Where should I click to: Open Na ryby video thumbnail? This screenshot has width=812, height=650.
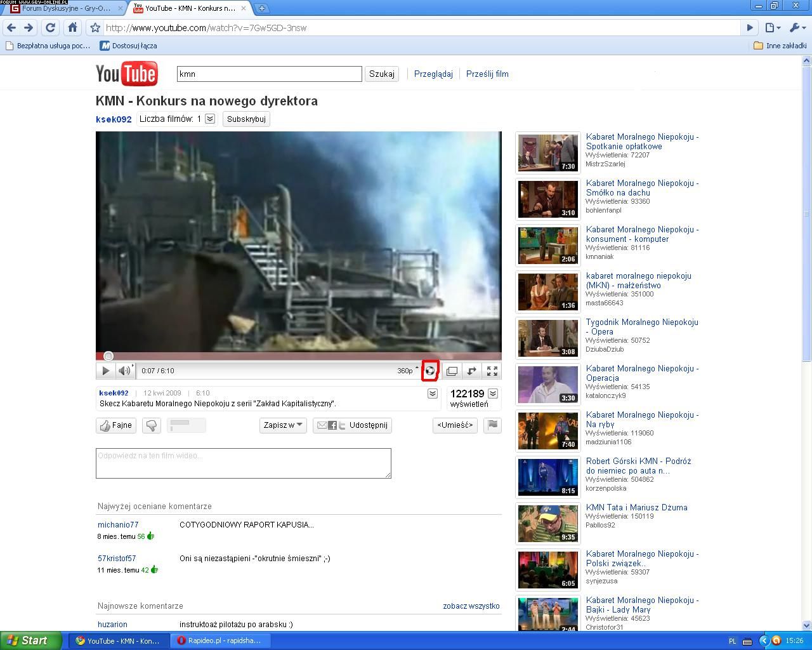coord(548,431)
